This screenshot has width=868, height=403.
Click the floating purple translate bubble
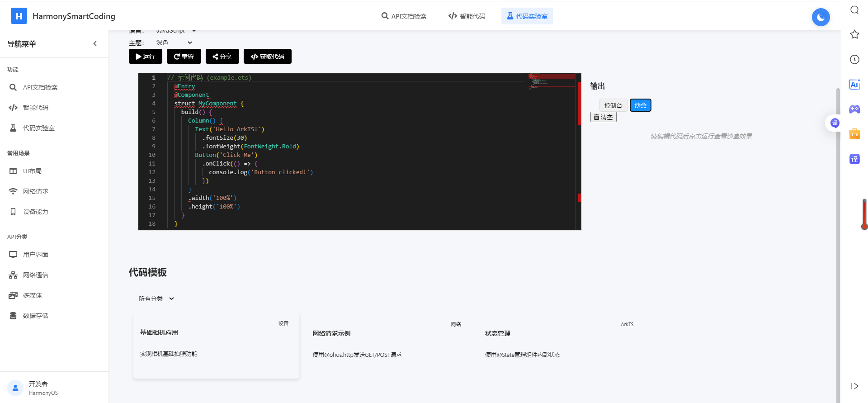835,123
